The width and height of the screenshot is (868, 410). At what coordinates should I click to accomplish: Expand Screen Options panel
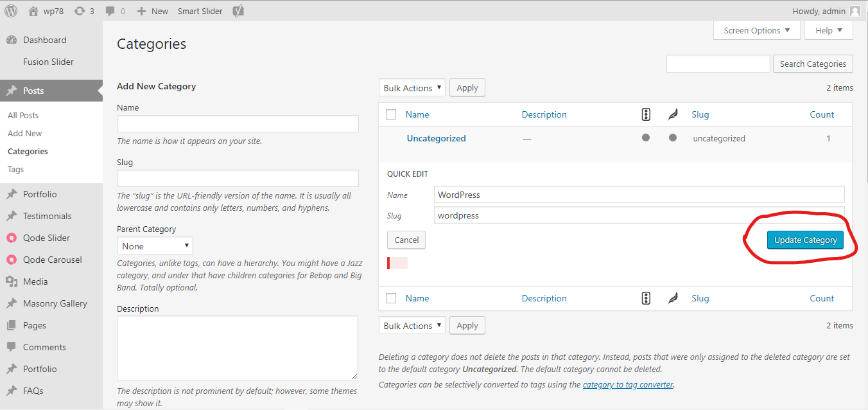point(757,30)
